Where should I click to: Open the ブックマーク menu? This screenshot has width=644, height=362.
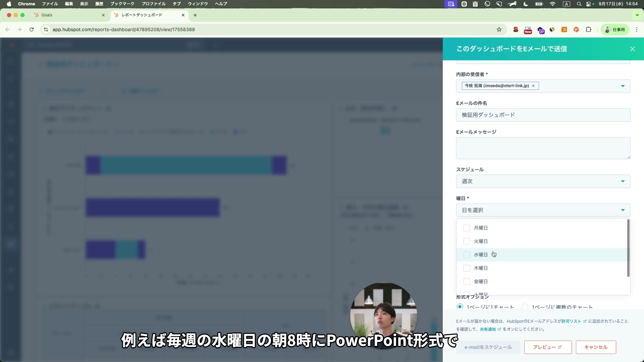[122, 4]
